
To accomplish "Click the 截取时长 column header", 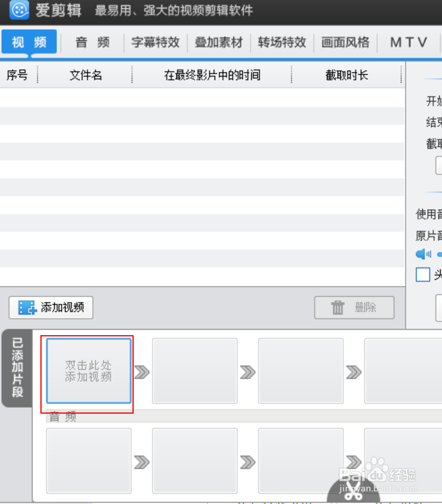I will [346, 75].
